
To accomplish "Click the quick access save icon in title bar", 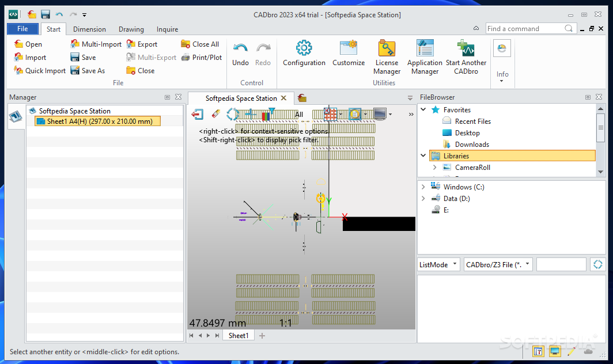I will [x=46, y=14].
